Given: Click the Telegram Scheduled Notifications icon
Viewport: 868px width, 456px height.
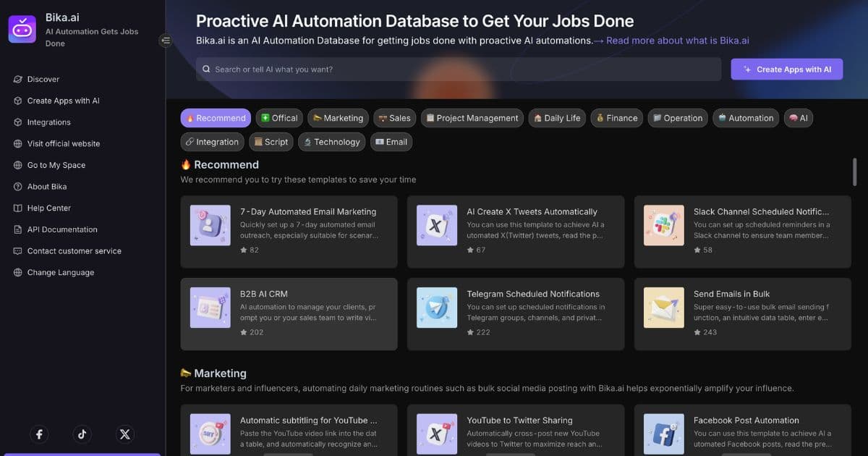Looking at the screenshot, I should point(437,308).
